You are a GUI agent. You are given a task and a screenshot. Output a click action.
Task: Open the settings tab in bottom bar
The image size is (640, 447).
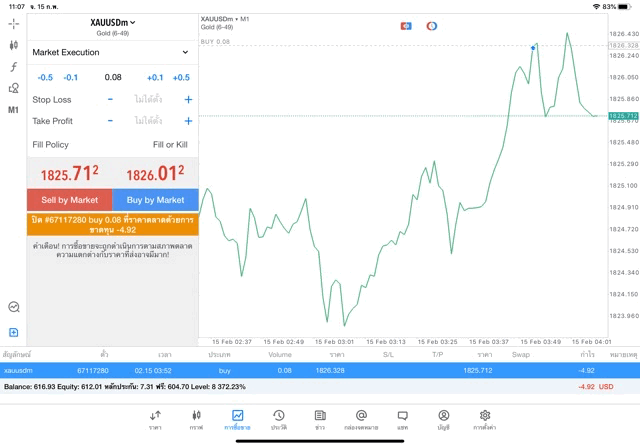click(x=484, y=420)
